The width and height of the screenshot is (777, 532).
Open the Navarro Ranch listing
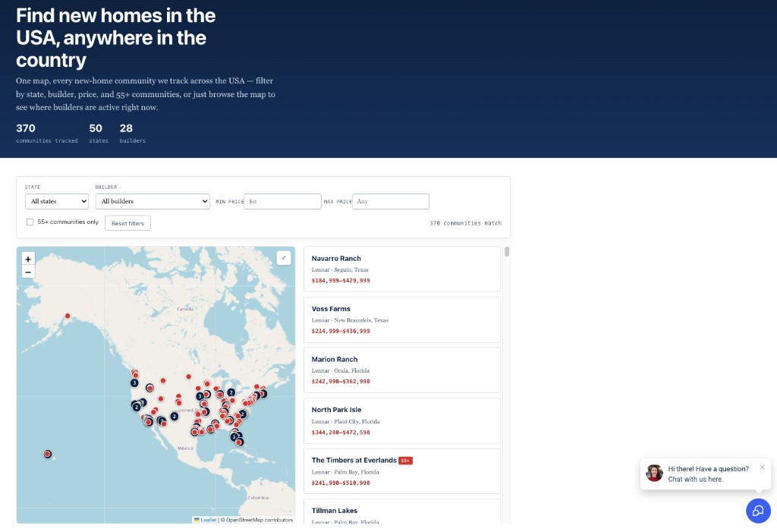(x=402, y=269)
